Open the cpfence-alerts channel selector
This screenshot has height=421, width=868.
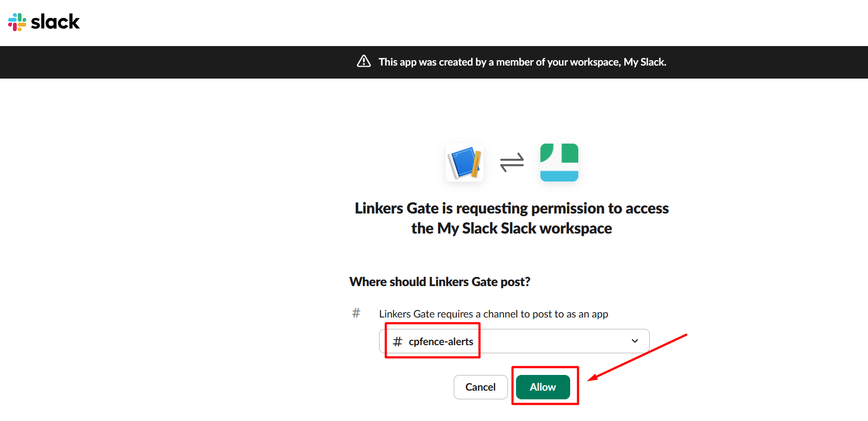click(514, 341)
